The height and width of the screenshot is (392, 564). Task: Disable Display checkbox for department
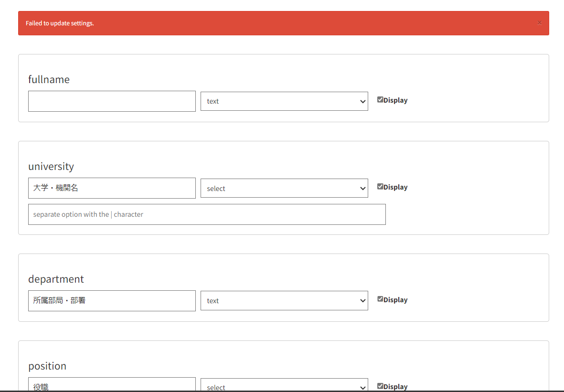coord(380,299)
